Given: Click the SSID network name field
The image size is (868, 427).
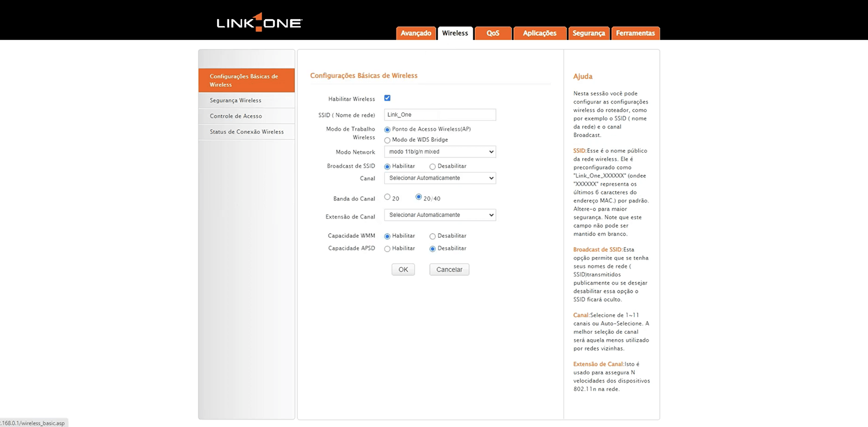Looking at the screenshot, I should coord(440,115).
